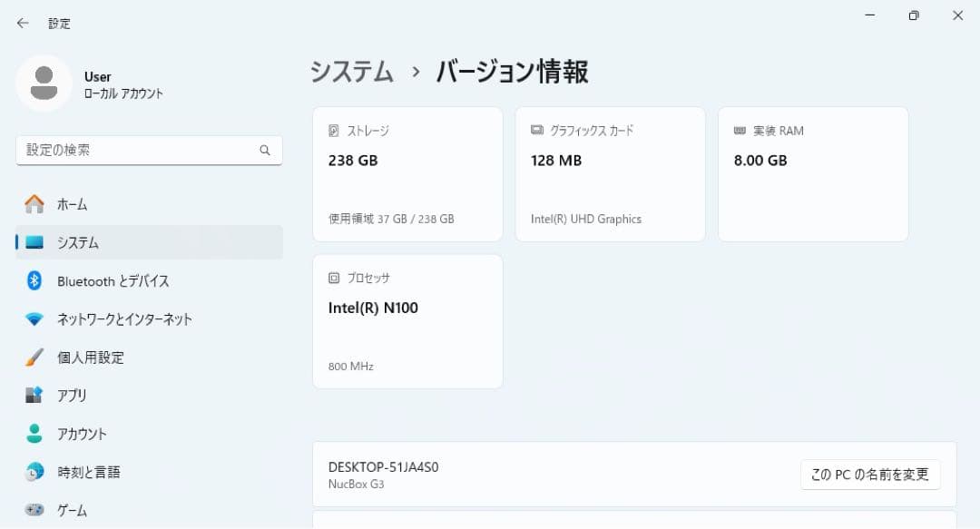Screen dimensions: 980x529
Task: Open the グラフィックス カード info card
Action: 610,173
